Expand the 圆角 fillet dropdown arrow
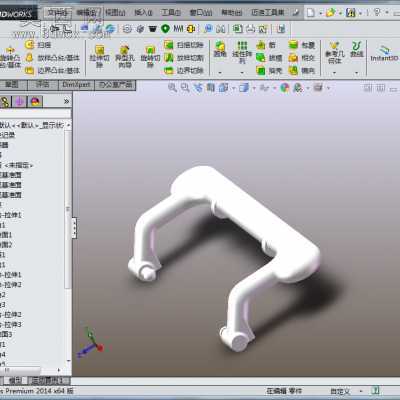This screenshot has height=400, width=400. pos(220,72)
